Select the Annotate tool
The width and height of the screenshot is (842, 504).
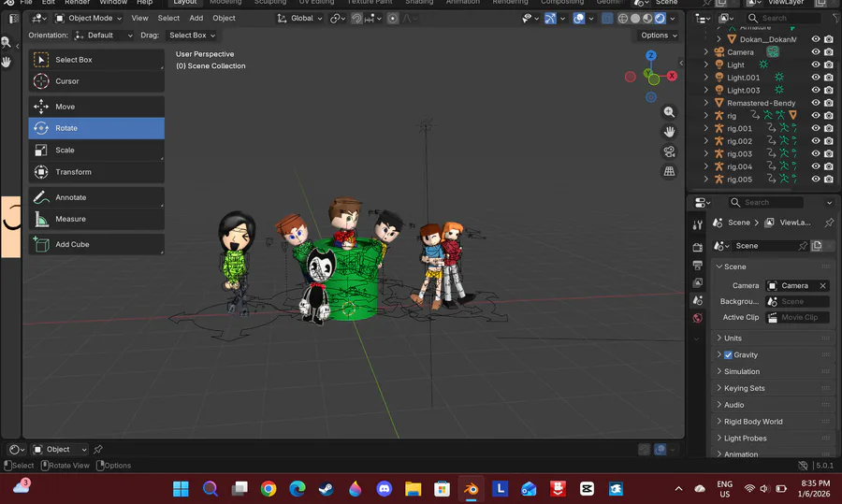tap(96, 197)
